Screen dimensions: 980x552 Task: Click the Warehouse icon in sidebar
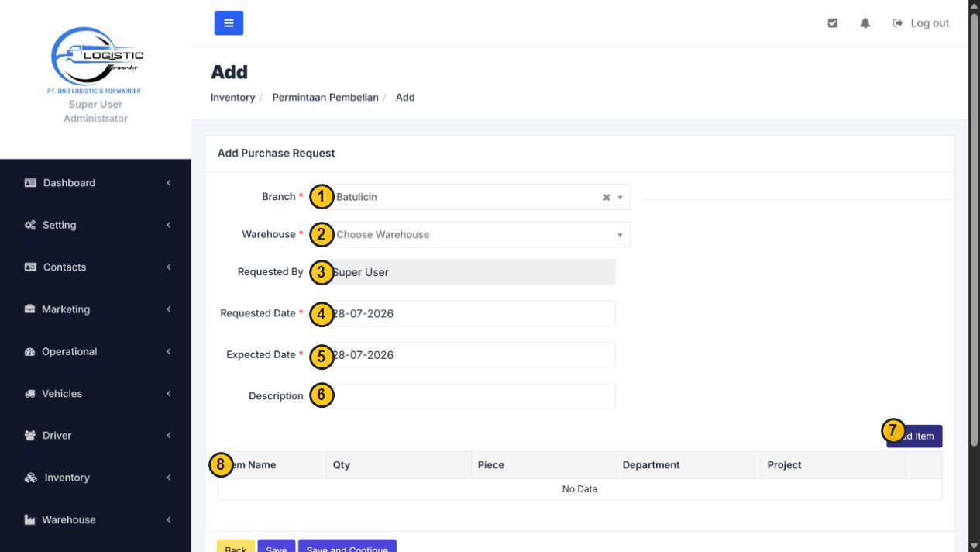pos(30,520)
